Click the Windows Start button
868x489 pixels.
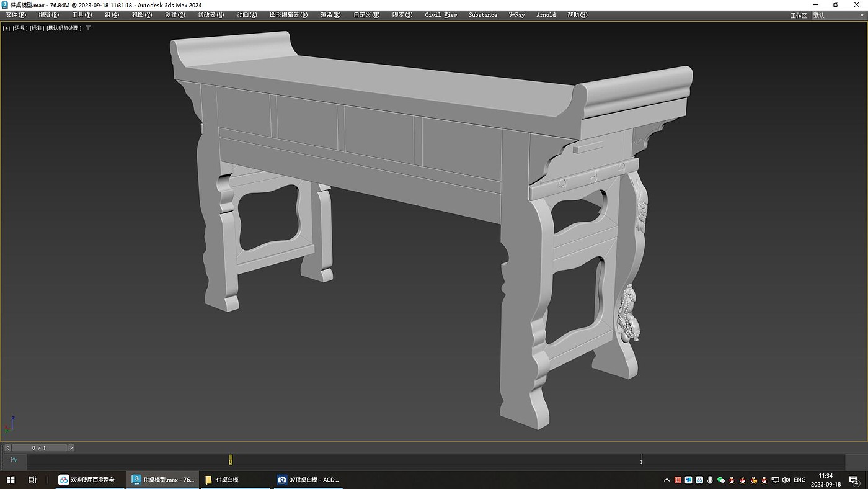coord(11,480)
